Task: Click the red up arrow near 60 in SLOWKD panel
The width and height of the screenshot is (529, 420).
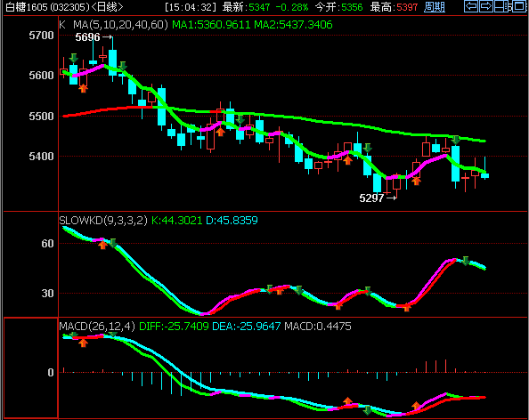Action: (x=102, y=245)
